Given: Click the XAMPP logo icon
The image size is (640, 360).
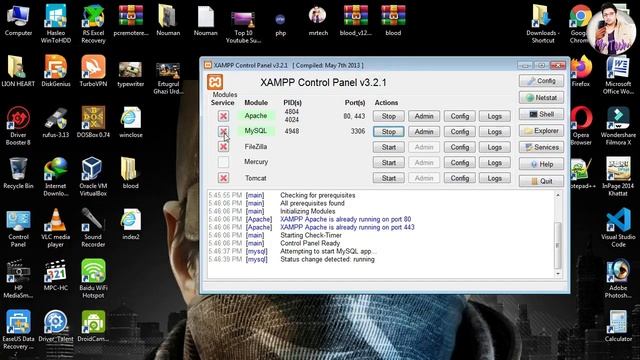Looking at the screenshot, I should coord(215,82).
